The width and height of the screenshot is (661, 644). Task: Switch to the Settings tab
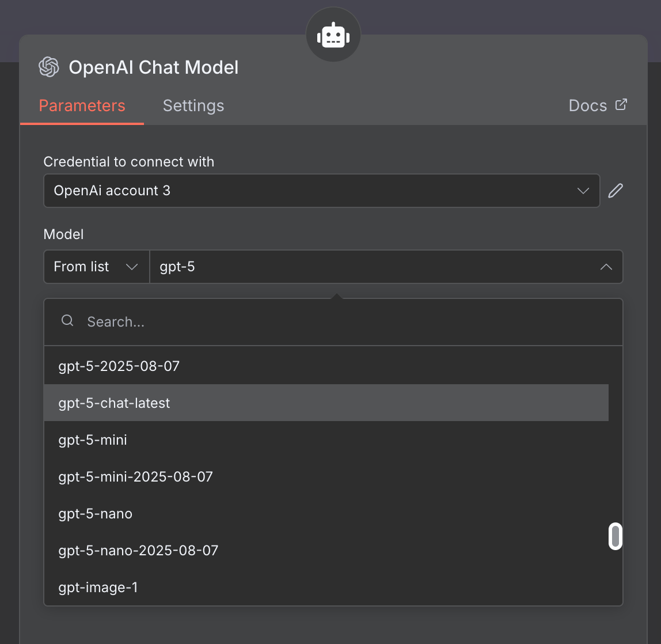click(x=193, y=105)
